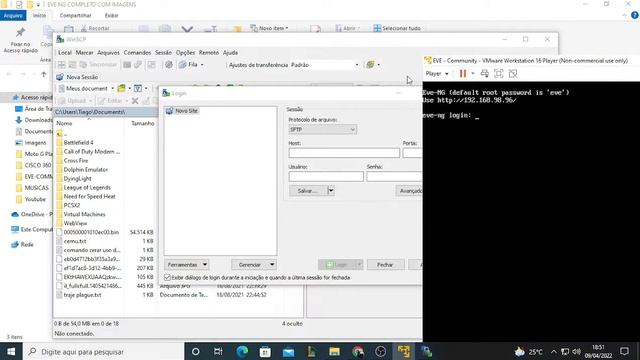Screen dimensions: 640x360
Task: Open Chrome from taskbar
Action: pos(358,351)
